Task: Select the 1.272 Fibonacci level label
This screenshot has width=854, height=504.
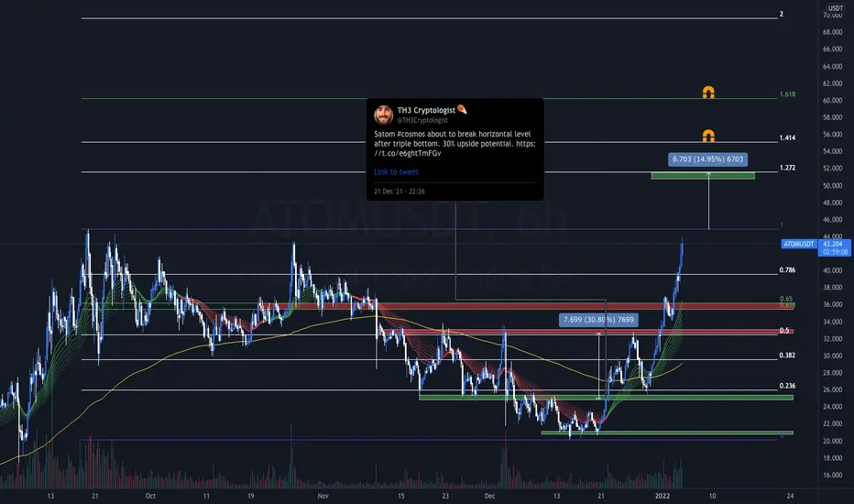Action: coord(787,168)
